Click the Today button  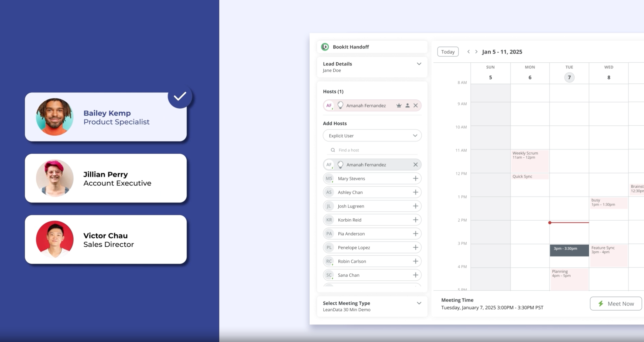click(x=448, y=52)
